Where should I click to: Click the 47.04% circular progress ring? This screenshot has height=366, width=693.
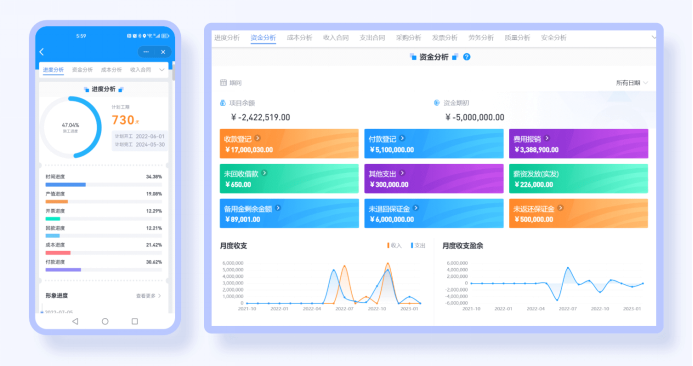point(71,127)
